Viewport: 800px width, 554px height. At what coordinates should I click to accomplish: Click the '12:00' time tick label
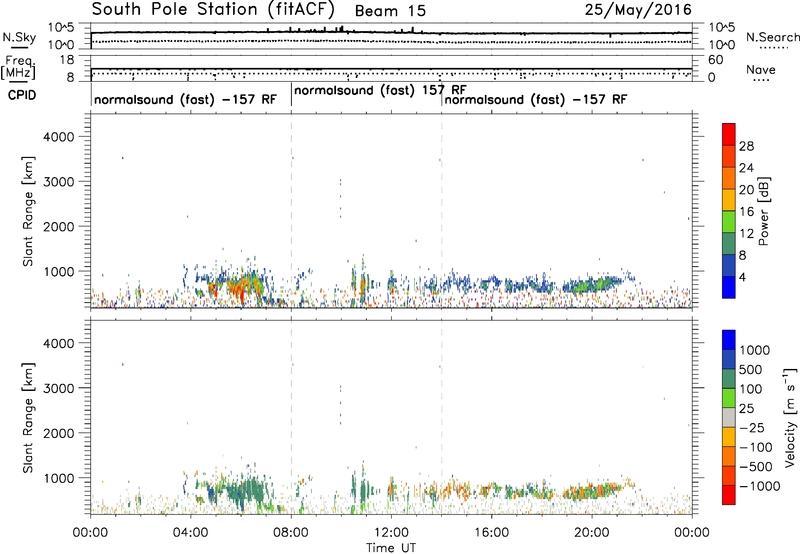click(x=391, y=533)
